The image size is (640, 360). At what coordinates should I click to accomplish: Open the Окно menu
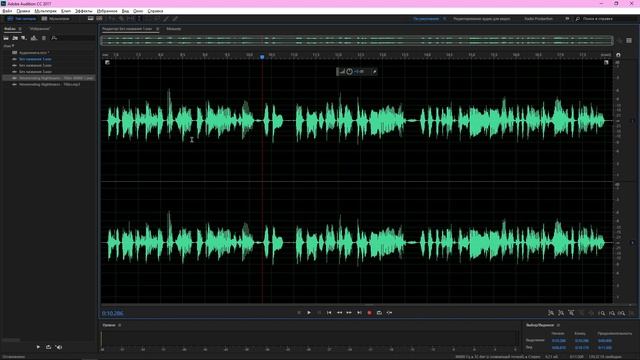pyautogui.click(x=138, y=11)
